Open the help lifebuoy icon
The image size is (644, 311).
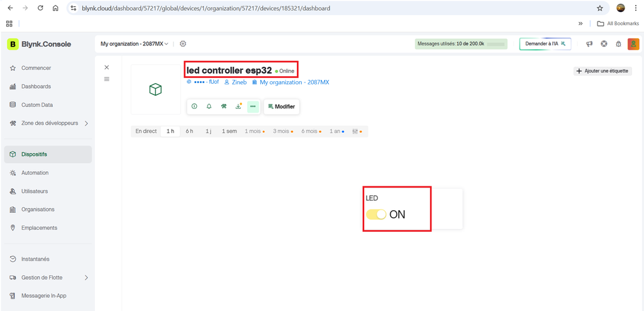(604, 44)
